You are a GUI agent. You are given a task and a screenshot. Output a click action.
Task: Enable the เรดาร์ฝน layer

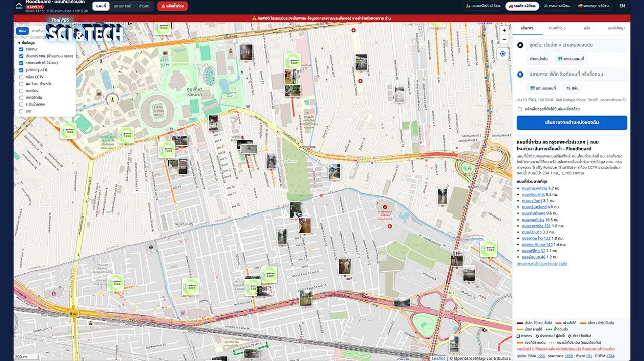[x=21, y=91]
